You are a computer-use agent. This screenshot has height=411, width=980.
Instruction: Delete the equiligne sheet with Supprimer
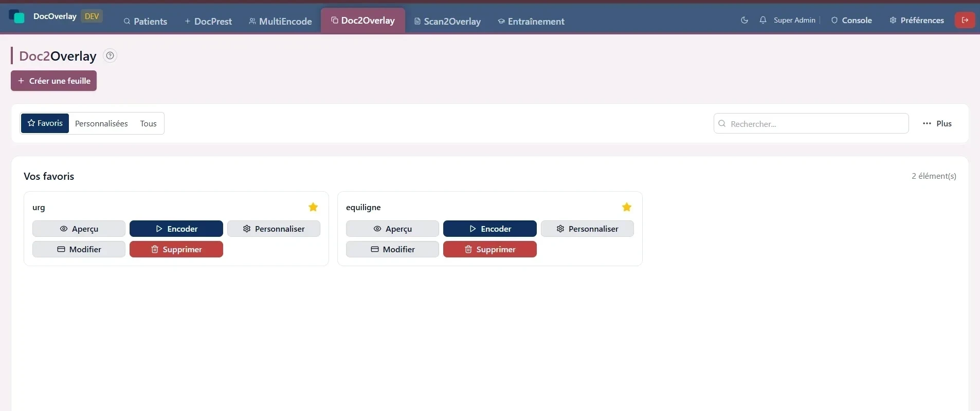coord(490,249)
